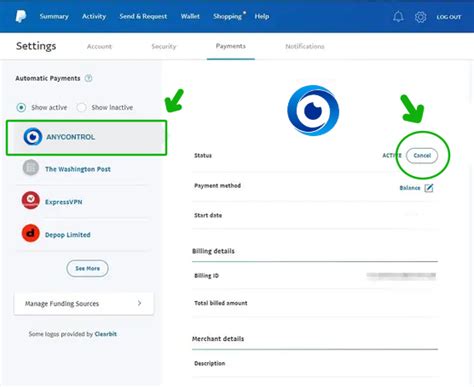
Task: Select ExpressVPN merchant entry
Action: pyautogui.click(x=64, y=202)
